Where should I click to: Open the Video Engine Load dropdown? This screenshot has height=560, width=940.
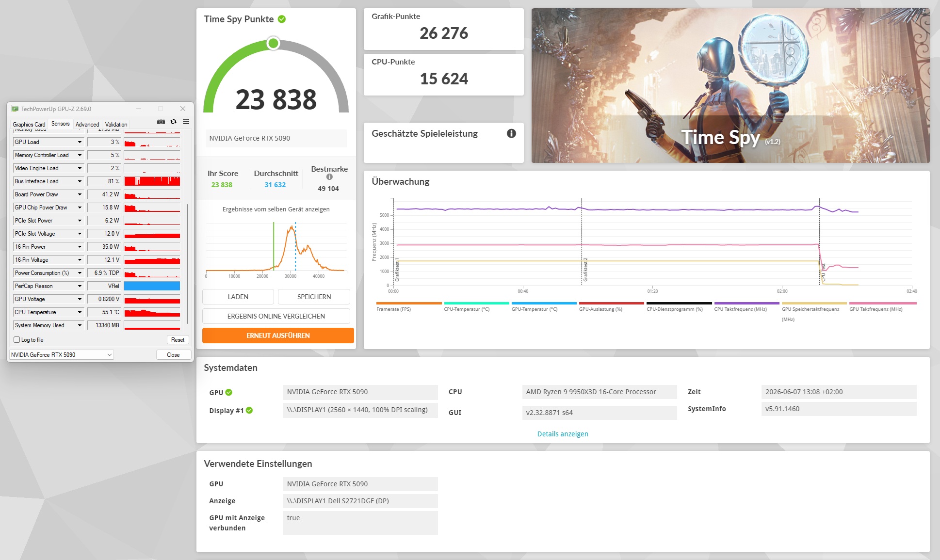click(80, 168)
